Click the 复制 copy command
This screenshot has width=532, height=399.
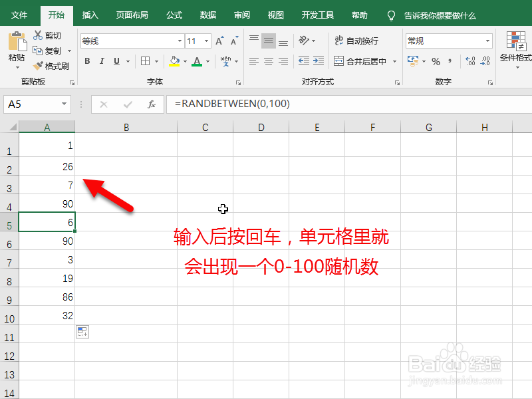click(x=48, y=51)
